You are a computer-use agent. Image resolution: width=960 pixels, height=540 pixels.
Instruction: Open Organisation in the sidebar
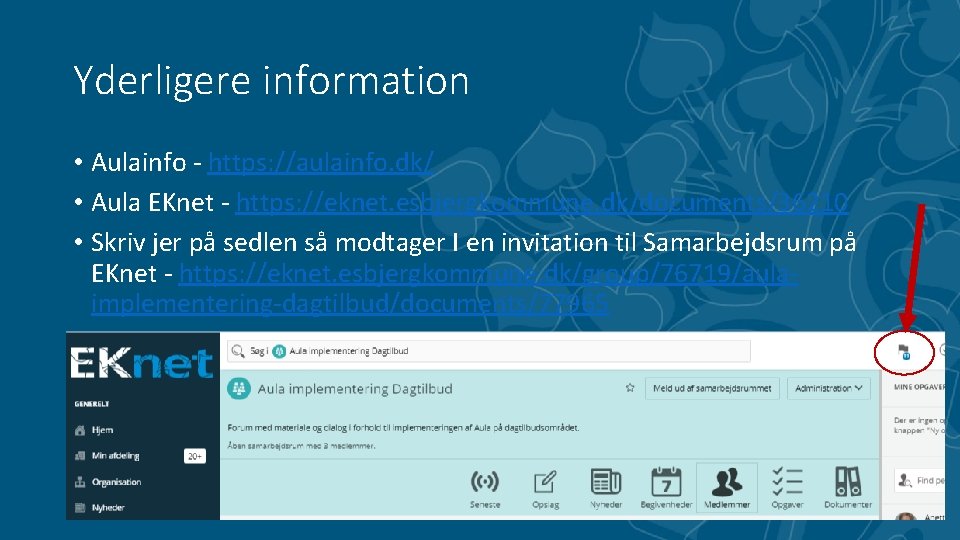tap(116, 482)
